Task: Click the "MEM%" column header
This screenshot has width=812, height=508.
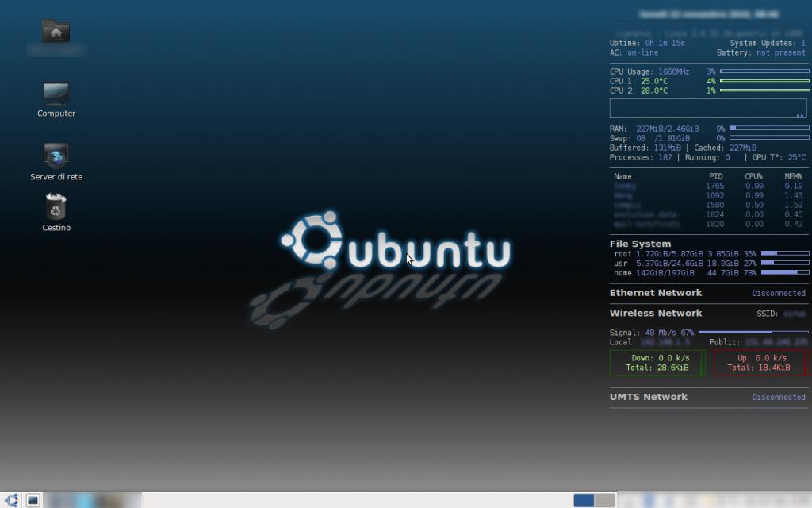Action: pyautogui.click(x=793, y=176)
